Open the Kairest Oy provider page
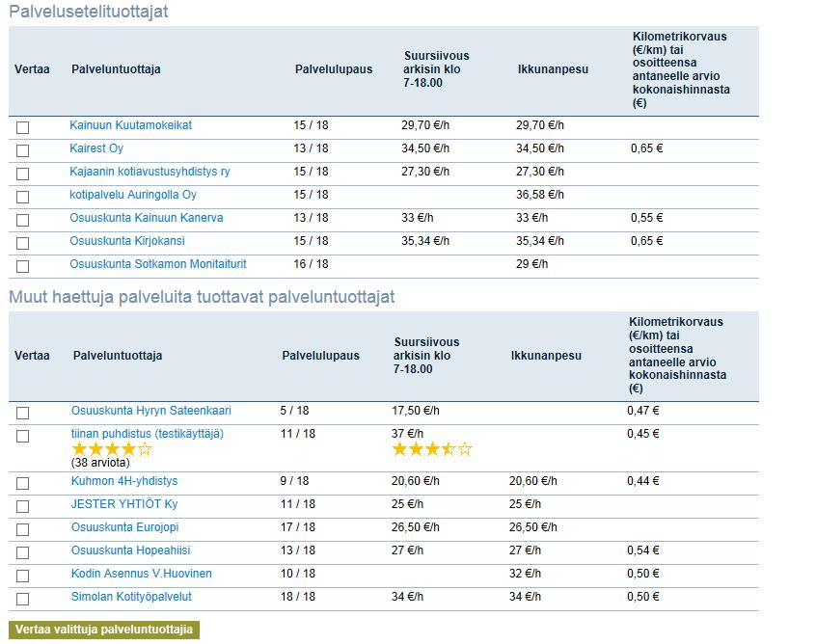Screen dimensions: 816x644 (96, 148)
